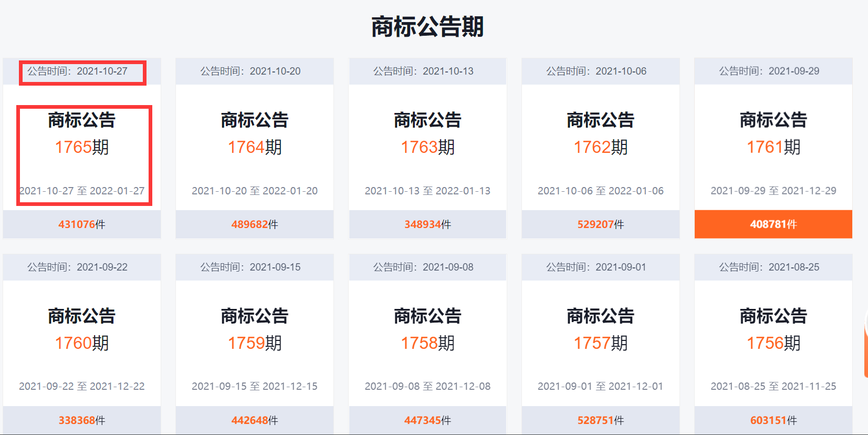The image size is (868, 435).
Task: Open trademark announcement issue 1765 card
Action: (x=82, y=148)
